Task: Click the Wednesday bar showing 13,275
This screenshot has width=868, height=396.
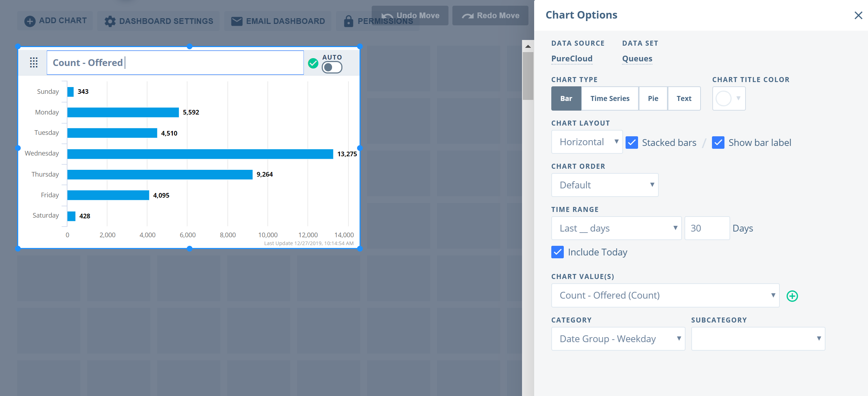Action: pos(200,154)
